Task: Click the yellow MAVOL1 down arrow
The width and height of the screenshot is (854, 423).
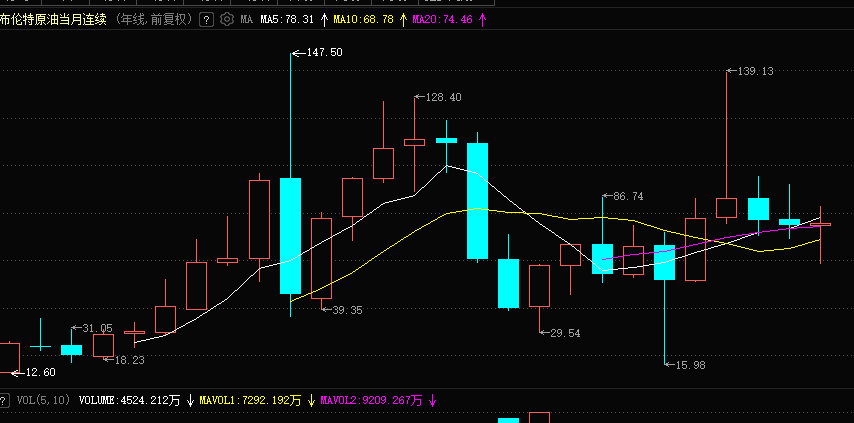Action: click(x=311, y=400)
